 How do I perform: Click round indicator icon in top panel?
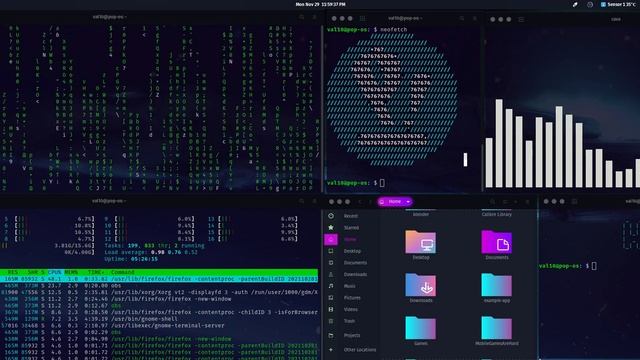point(590,4)
